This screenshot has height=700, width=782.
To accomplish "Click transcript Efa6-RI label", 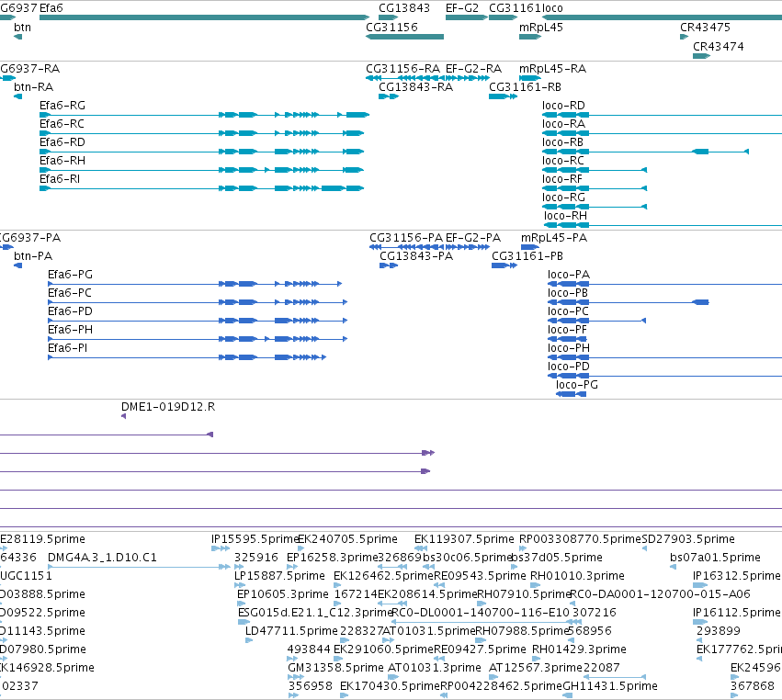I will 60,179.
